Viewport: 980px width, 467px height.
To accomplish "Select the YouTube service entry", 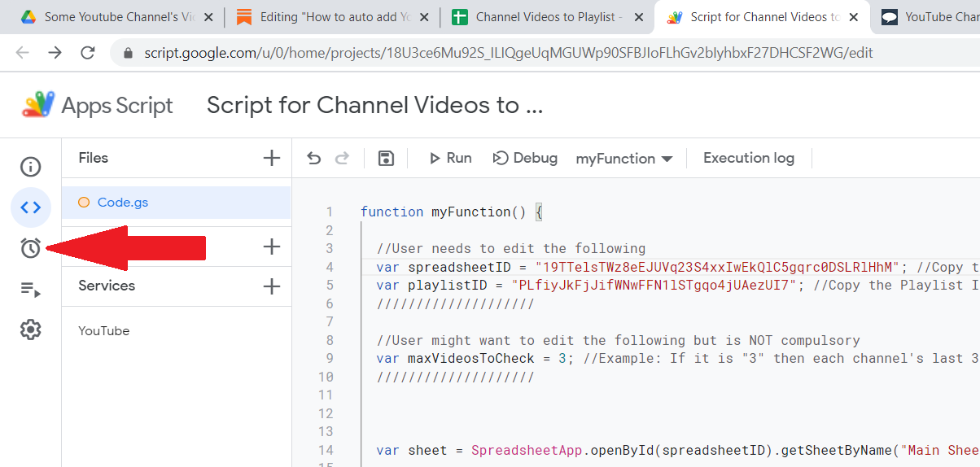I will click(104, 331).
